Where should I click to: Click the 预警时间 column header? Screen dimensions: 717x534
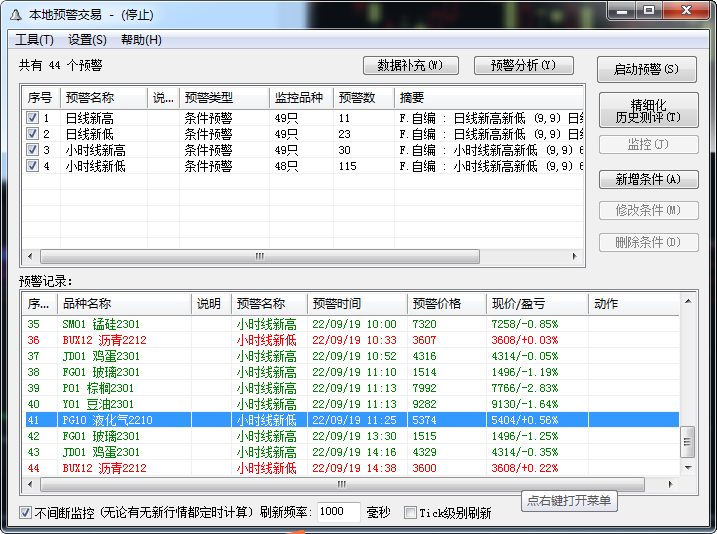[357, 304]
